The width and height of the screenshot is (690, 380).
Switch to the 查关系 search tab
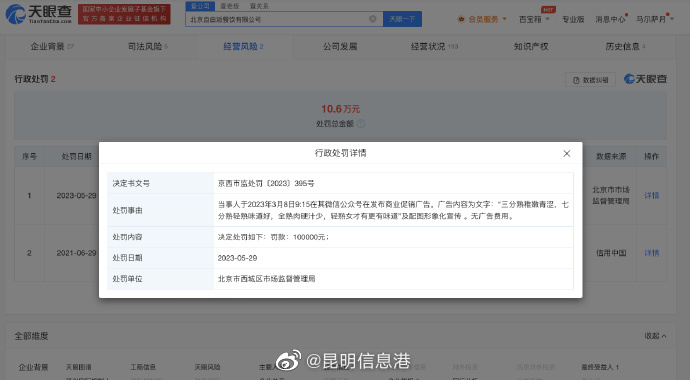coord(259,6)
